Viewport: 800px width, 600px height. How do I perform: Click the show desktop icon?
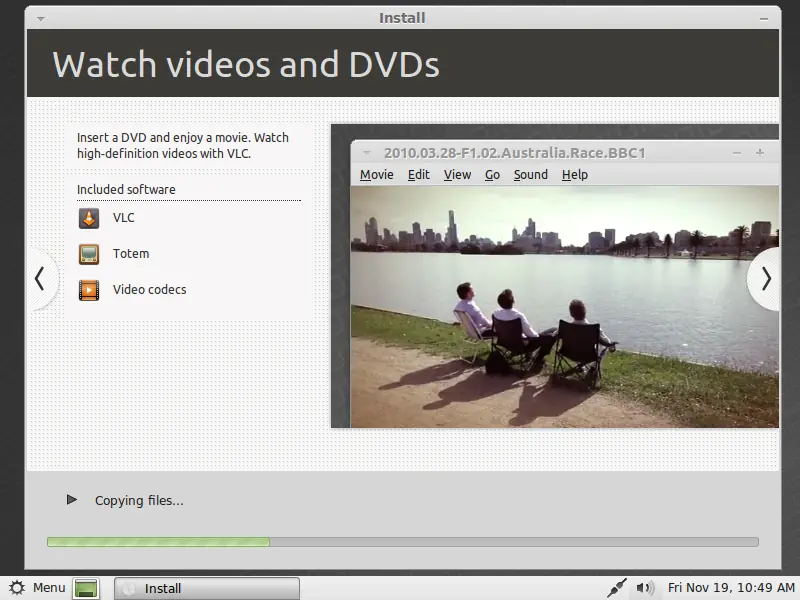[86, 588]
